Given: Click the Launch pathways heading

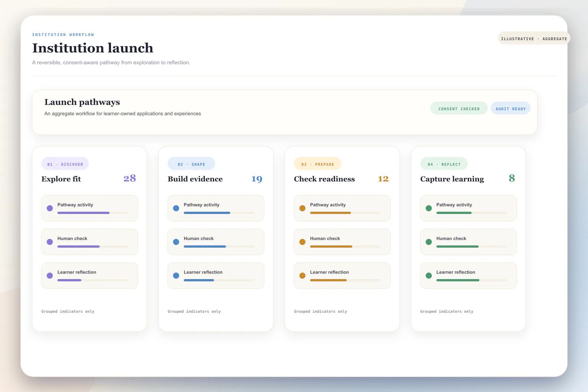Looking at the screenshot, I should [x=82, y=102].
